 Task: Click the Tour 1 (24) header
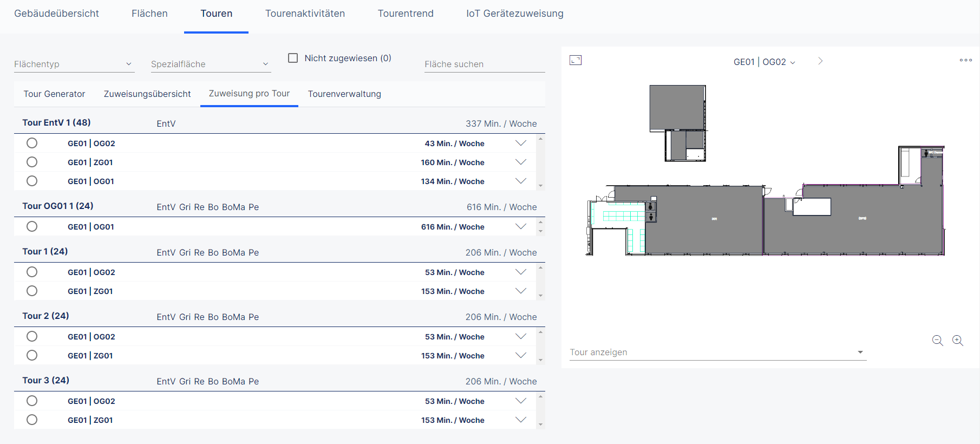tap(45, 252)
